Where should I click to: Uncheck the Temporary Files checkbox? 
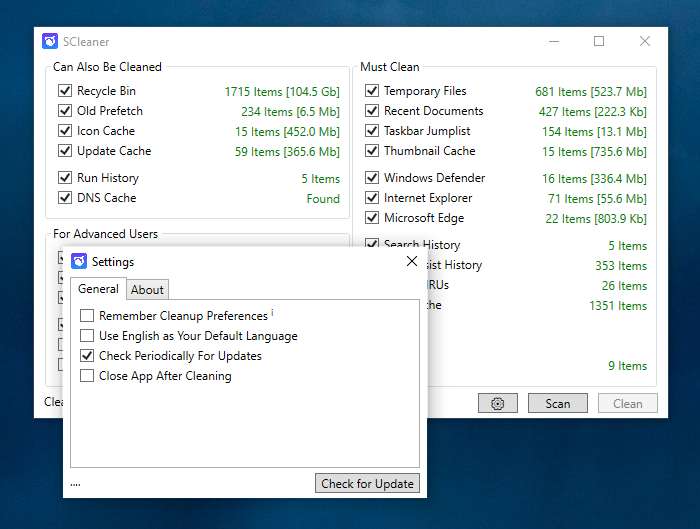[x=372, y=91]
